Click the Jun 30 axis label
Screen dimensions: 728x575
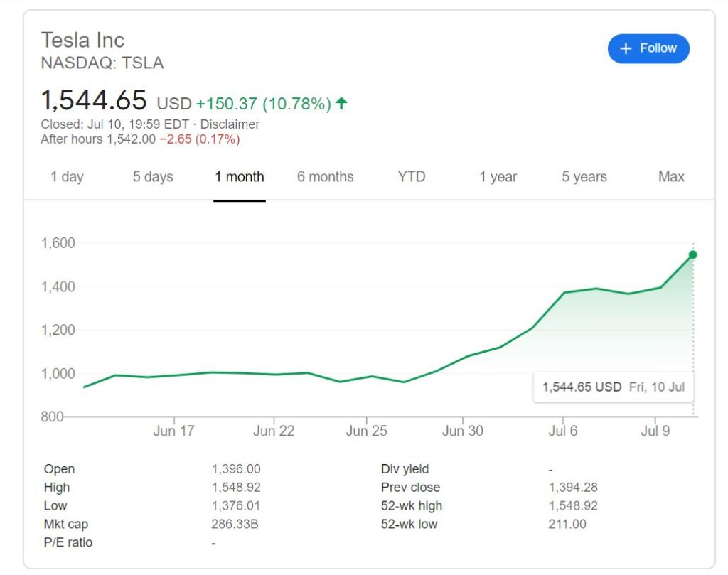(462, 431)
